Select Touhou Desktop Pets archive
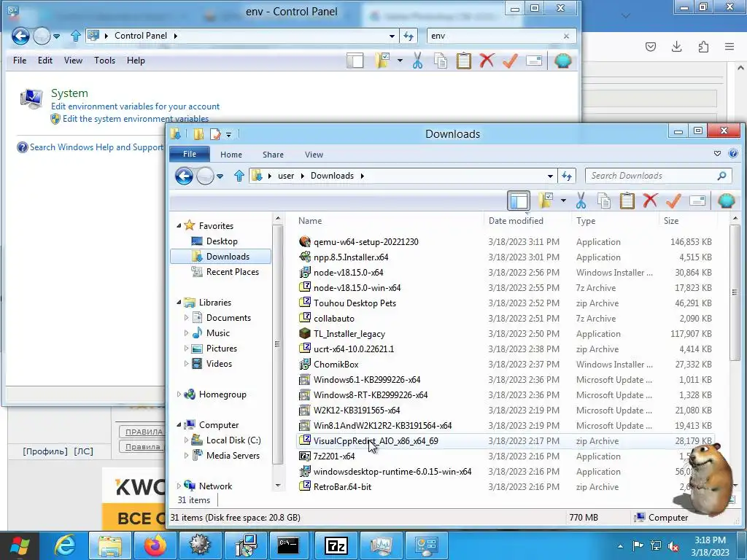Viewport: 747px width, 560px height. click(355, 303)
